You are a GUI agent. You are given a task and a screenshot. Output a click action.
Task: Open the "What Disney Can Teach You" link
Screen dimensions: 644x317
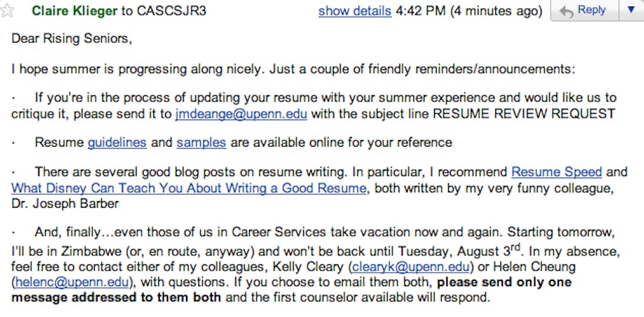pyautogui.click(x=189, y=188)
